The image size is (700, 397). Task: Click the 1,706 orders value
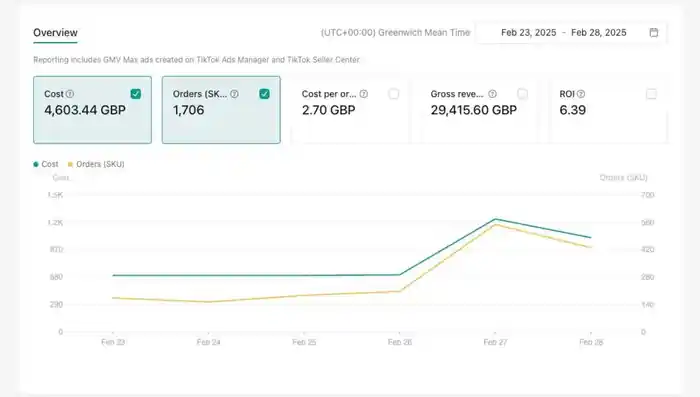tap(188, 110)
